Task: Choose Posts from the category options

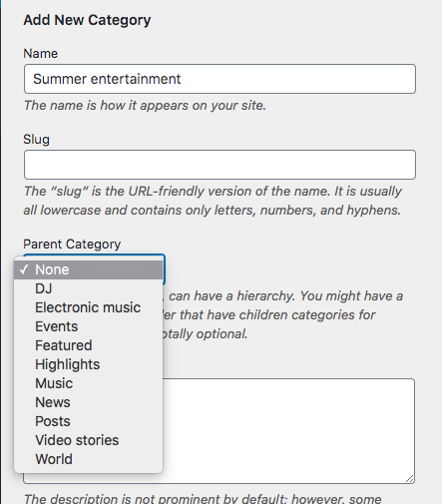Action: [x=89, y=421]
